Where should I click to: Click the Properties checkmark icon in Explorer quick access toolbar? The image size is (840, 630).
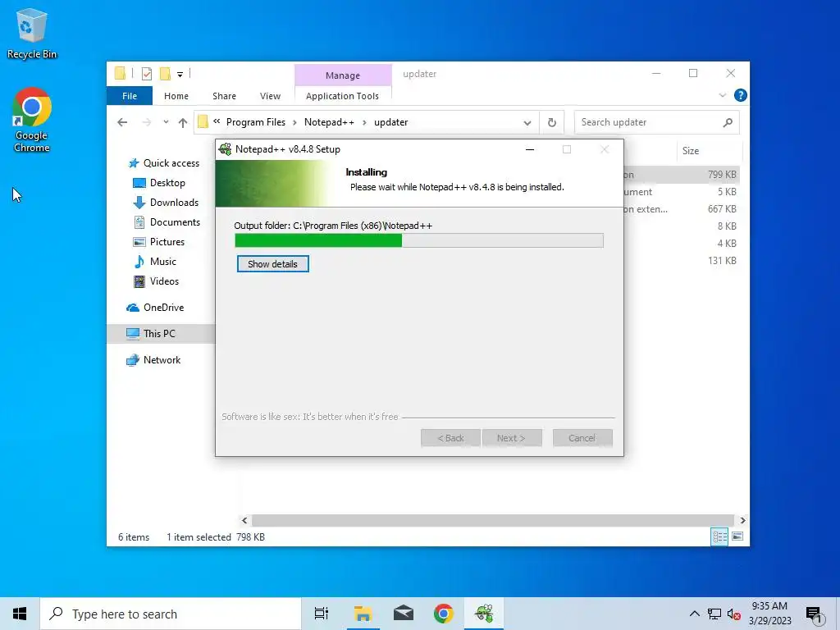[147, 74]
